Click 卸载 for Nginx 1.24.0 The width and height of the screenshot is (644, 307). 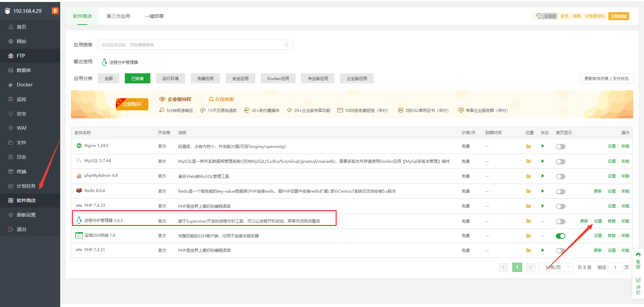pyautogui.click(x=626, y=146)
